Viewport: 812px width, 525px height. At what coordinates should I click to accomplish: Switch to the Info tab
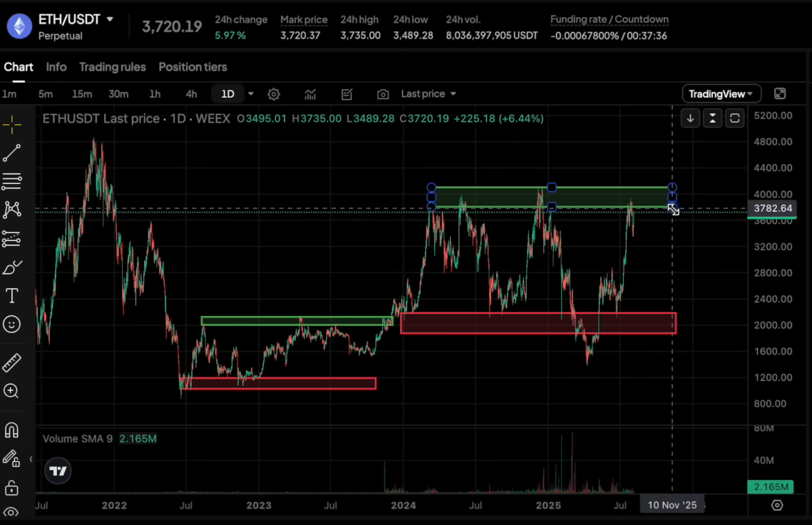pyautogui.click(x=56, y=67)
